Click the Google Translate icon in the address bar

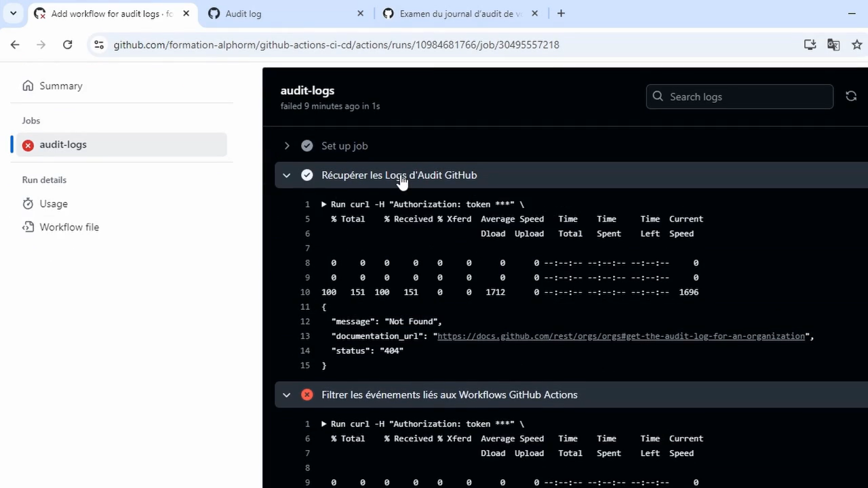tap(833, 45)
